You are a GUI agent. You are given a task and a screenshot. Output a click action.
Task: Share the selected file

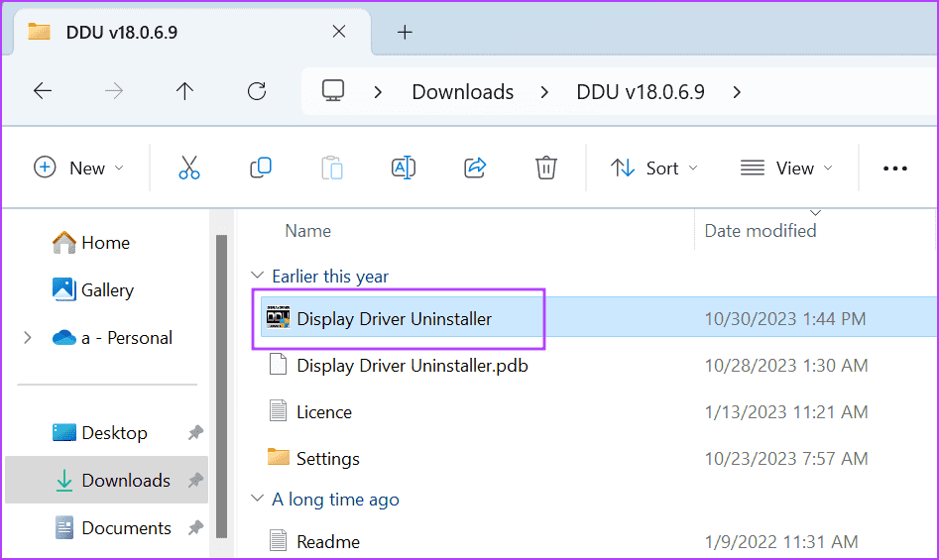coord(475,168)
